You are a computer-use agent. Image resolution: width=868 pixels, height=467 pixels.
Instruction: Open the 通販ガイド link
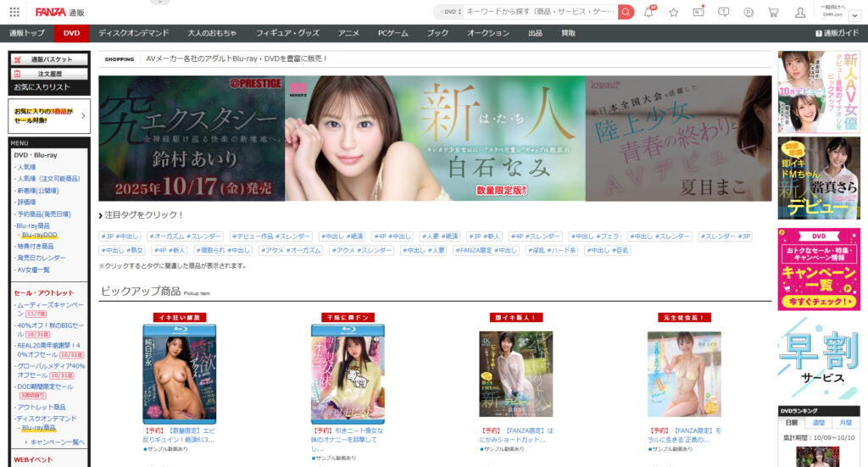837,33
